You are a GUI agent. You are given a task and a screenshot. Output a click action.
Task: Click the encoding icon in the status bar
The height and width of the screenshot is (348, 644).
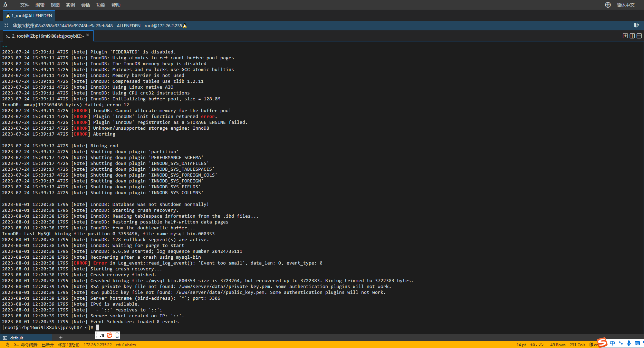click(x=592, y=345)
